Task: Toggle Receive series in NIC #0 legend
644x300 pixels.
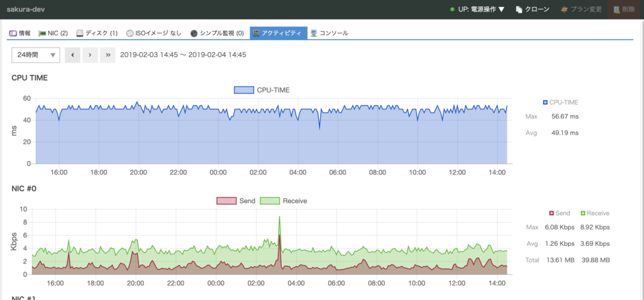Action: click(x=284, y=201)
